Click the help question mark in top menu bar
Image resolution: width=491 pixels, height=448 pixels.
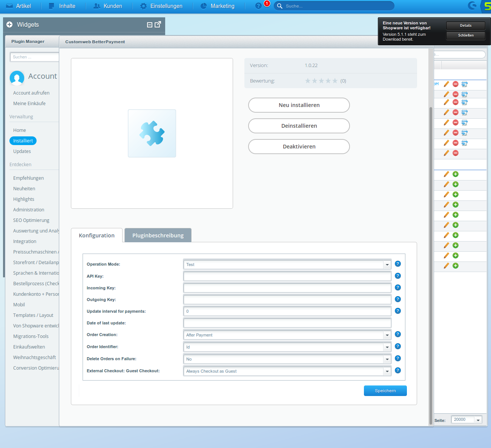258,6
